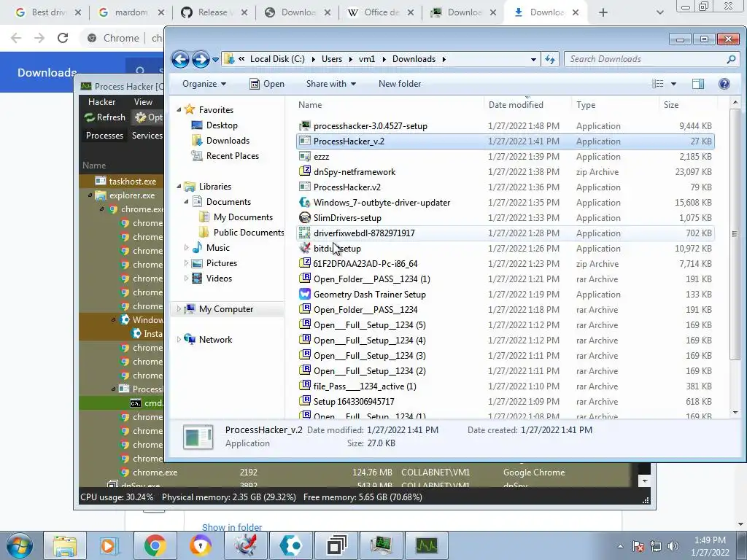Viewport: 747px width, 560px height.
Task: Expand Network node
Action: 179,340
